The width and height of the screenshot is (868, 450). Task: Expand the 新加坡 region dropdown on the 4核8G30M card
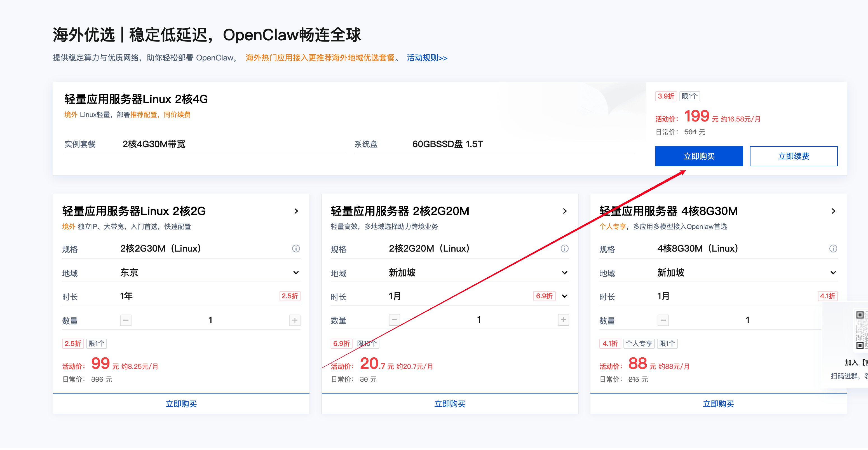coord(833,272)
